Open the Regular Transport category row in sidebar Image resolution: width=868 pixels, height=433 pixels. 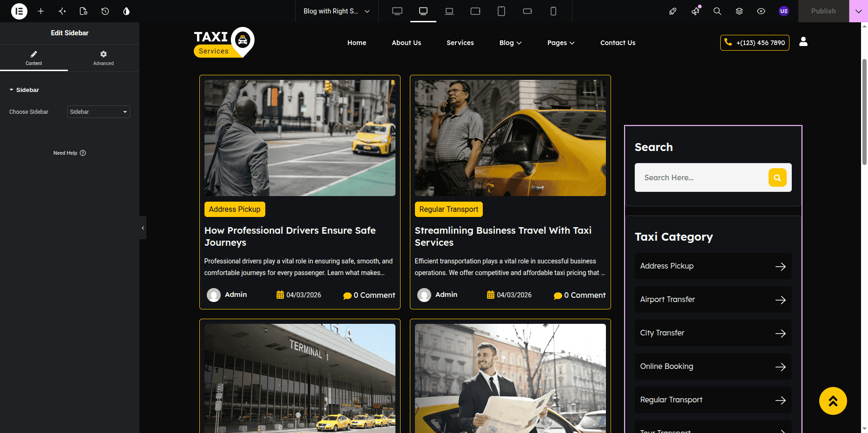(x=713, y=400)
